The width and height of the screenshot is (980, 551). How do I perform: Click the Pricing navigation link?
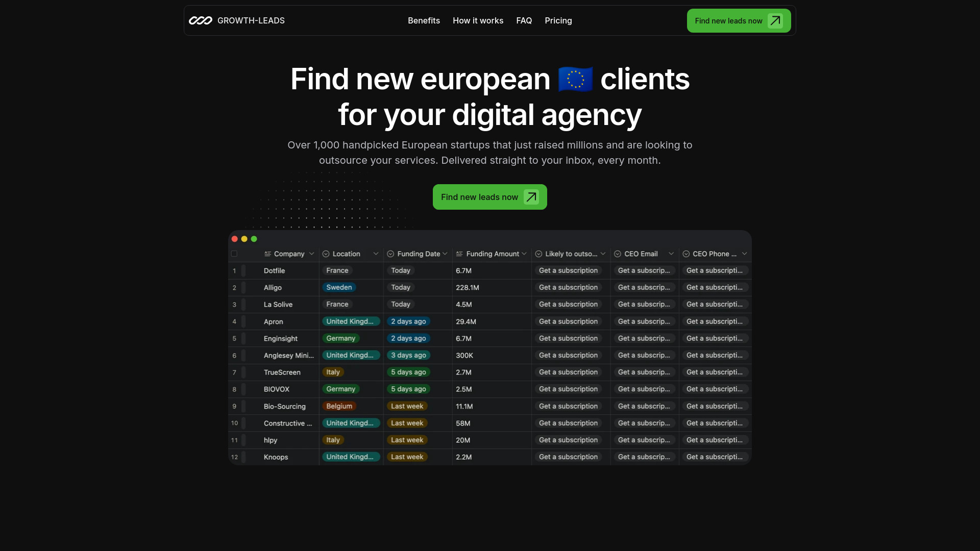coord(558,20)
